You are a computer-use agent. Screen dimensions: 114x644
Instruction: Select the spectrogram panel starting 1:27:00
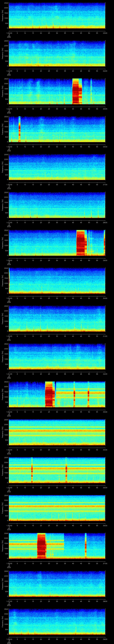[57, 205]
